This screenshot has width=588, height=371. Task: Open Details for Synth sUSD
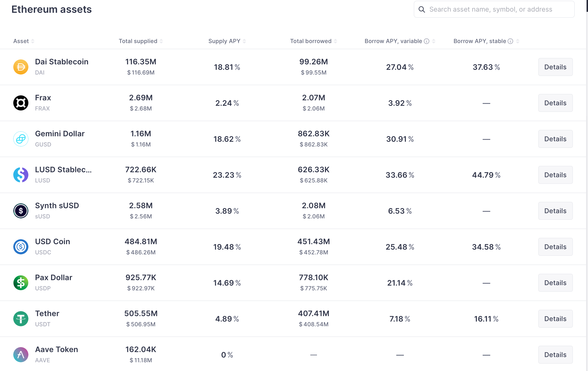tap(555, 211)
